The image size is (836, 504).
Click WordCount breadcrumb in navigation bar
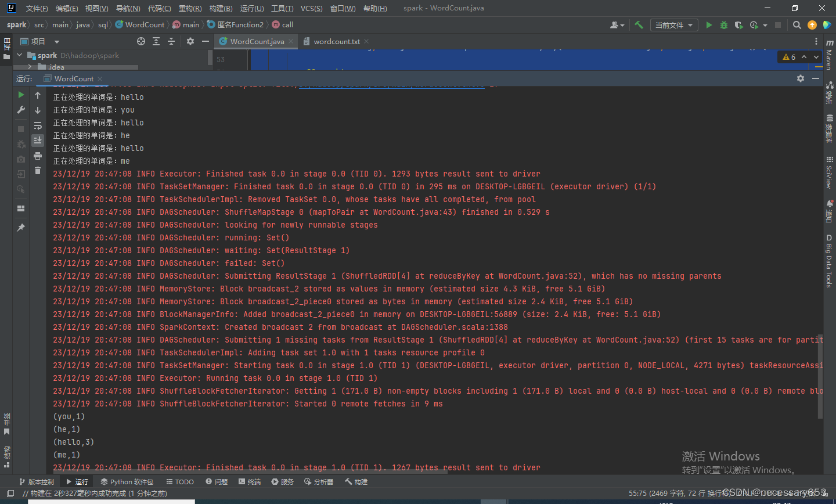point(140,24)
